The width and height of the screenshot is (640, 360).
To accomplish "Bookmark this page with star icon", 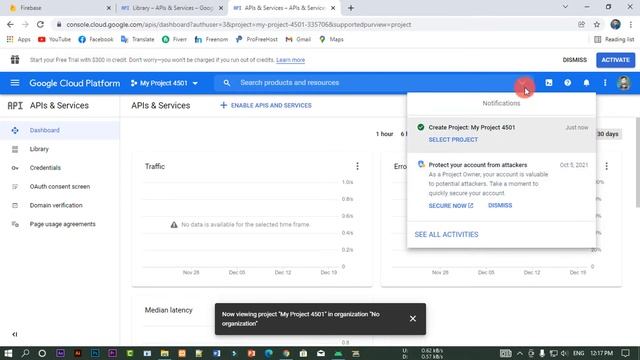I will pyautogui.click(x=597, y=24).
